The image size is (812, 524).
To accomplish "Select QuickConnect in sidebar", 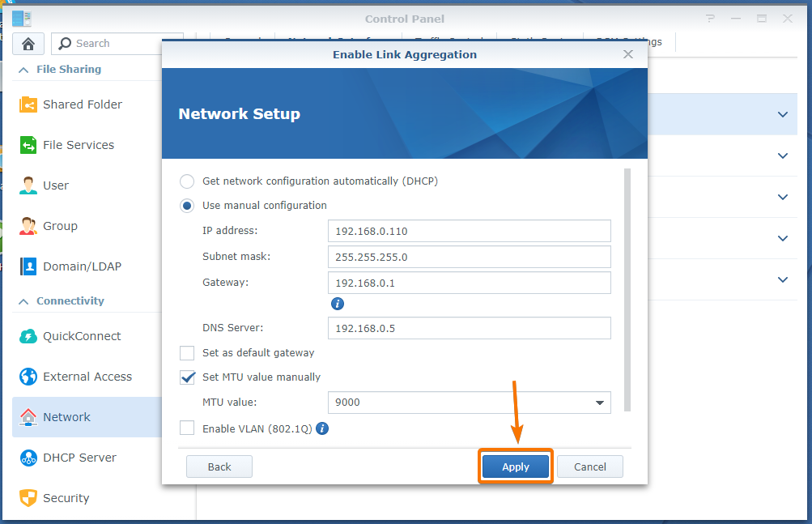I will [x=87, y=336].
